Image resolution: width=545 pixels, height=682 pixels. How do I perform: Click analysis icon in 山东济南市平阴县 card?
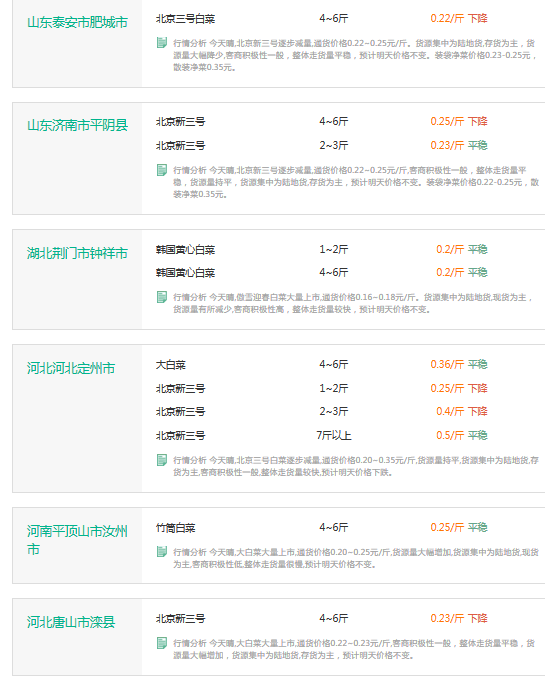click(162, 170)
